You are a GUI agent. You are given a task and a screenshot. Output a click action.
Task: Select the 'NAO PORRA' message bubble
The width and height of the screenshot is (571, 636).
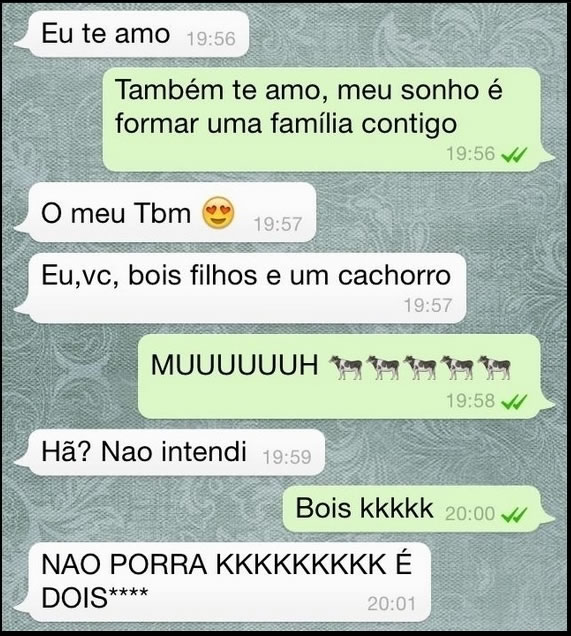[x=222, y=582]
